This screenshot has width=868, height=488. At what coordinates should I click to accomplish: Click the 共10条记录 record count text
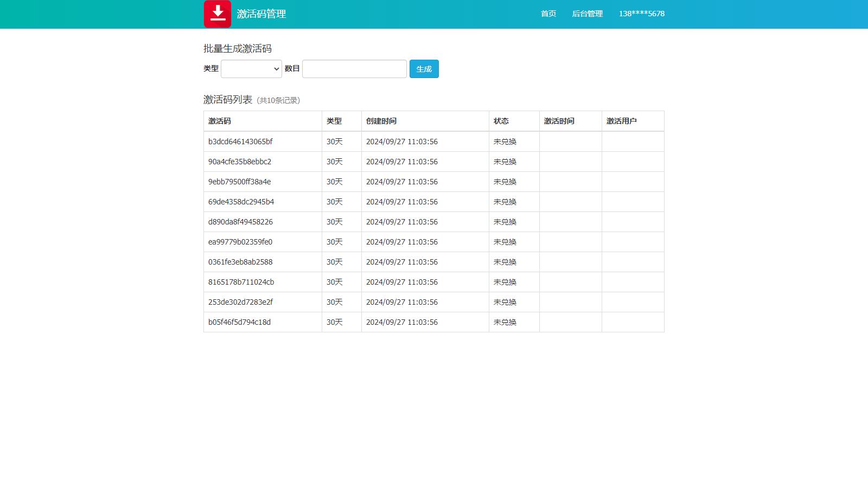[278, 100]
